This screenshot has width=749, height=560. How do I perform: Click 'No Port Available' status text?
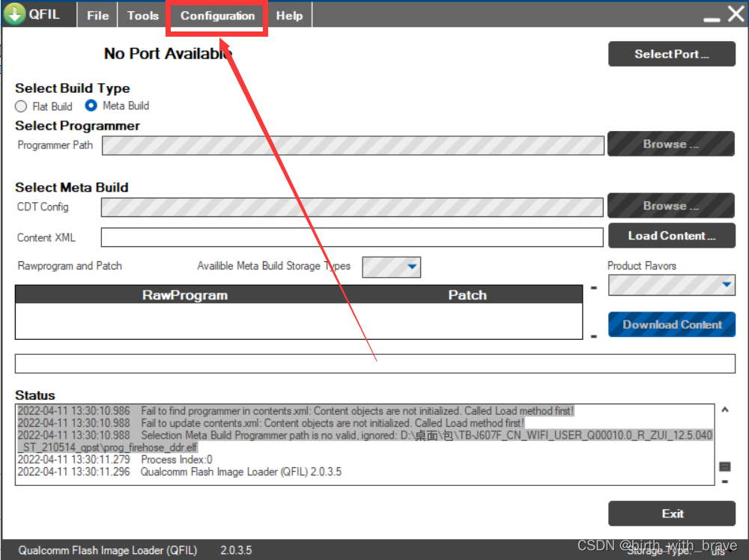click(x=168, y=53)
